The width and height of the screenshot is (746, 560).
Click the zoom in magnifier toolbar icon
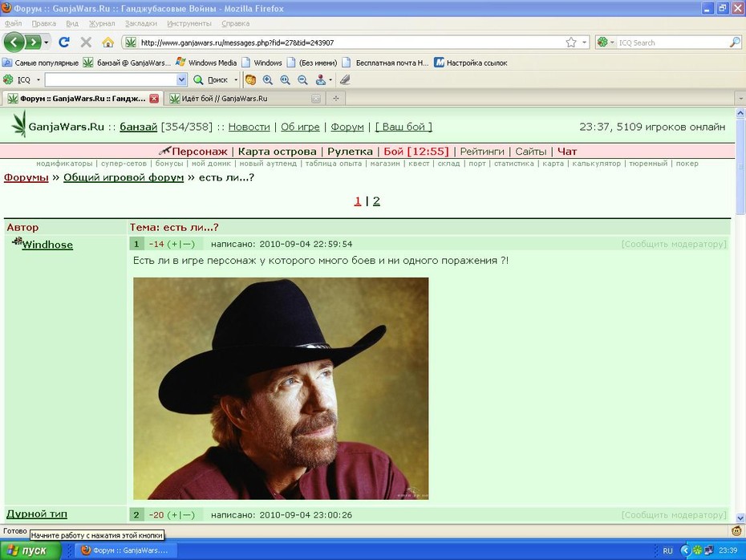268,80
